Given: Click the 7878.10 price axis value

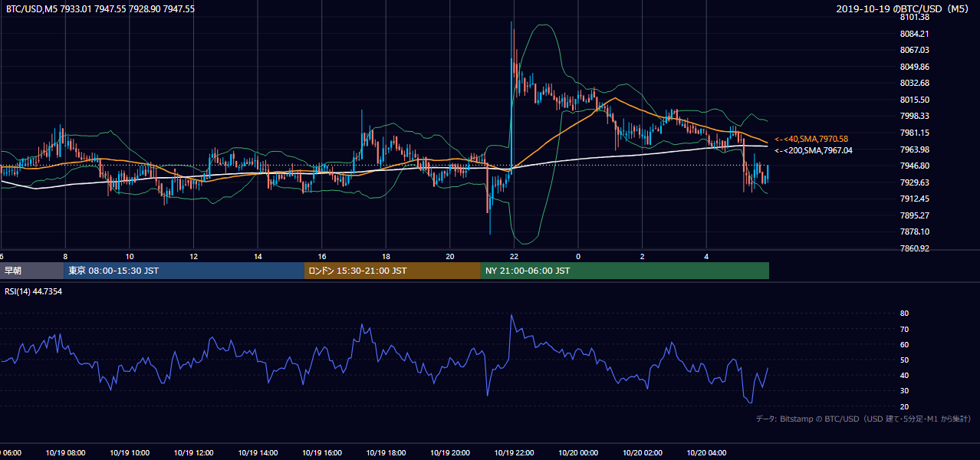Looking at the screenshot, I should [x=914, y=232].
